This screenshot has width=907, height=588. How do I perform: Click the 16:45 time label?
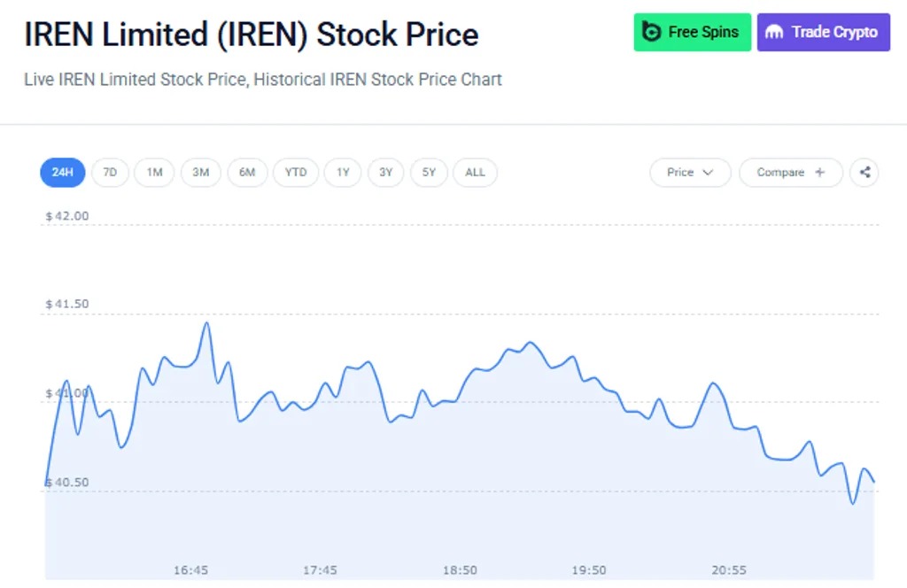coord(191,570)
